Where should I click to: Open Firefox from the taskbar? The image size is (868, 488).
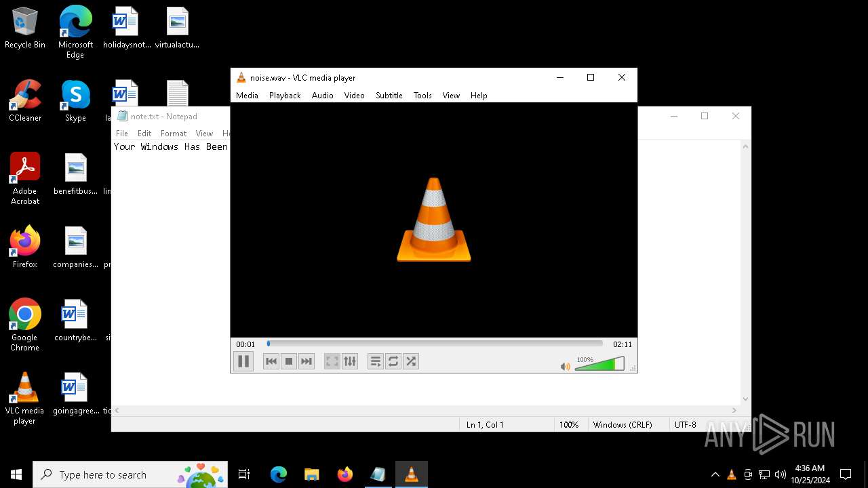pyautogui.click(x=344, y=474)
